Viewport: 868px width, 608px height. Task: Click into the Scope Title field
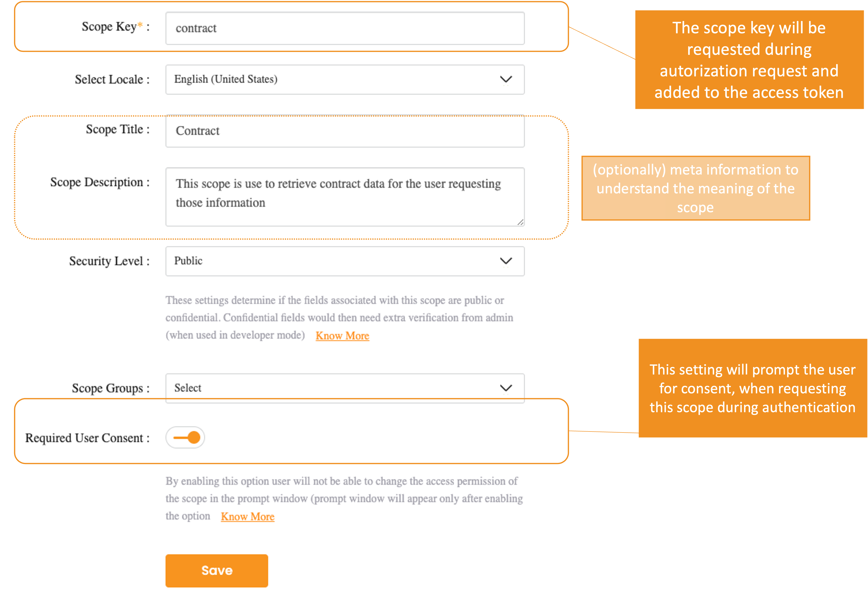[x=345, y=131]
